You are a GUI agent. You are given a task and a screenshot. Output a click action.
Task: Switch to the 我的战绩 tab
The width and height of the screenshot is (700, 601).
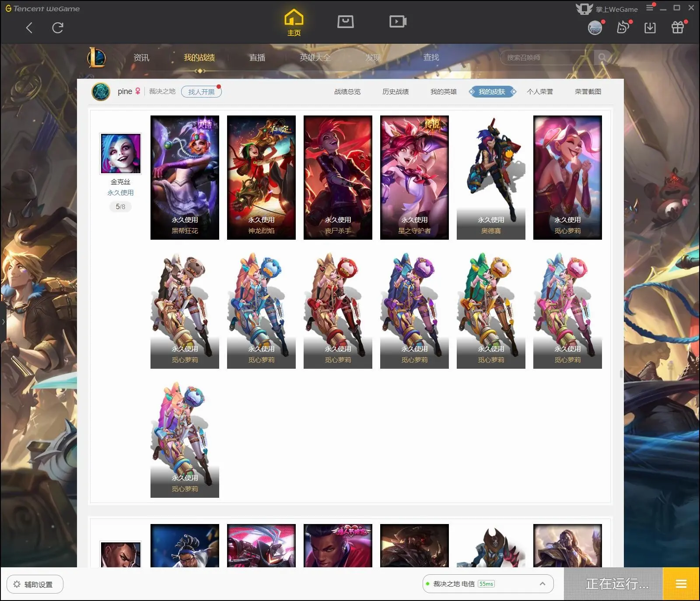point(199,57)
